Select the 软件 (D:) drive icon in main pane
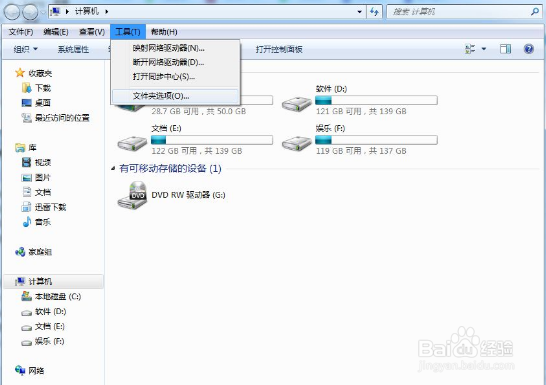 coord(297,103)
